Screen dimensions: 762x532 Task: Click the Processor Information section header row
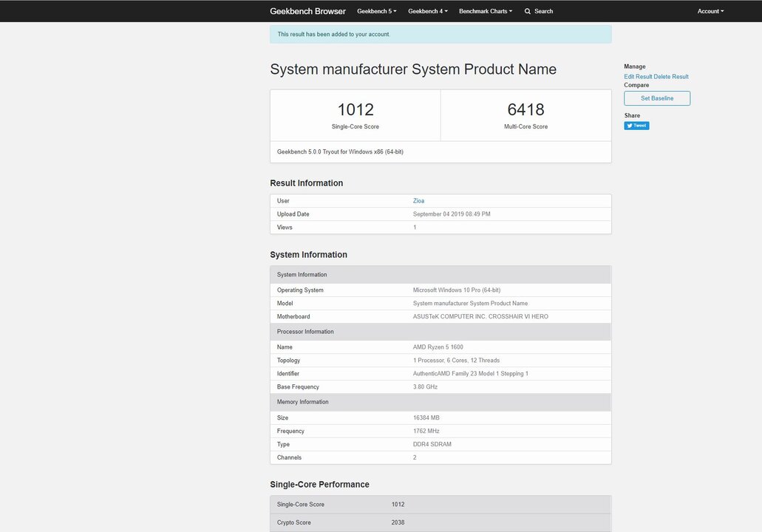tap(440, 332)
